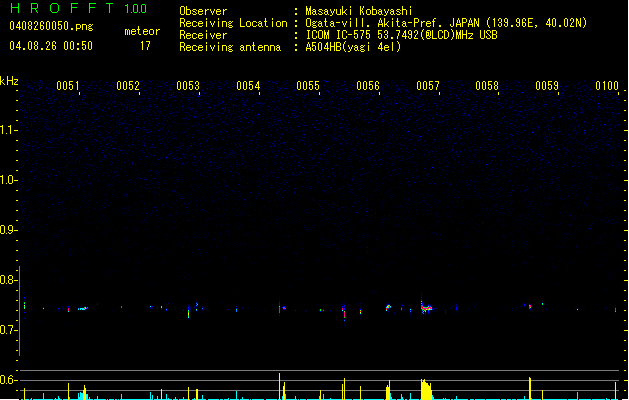Click the large meteor echo just before 0057
The height and width of the screenshot is (400, 629).
coord(426,308)
